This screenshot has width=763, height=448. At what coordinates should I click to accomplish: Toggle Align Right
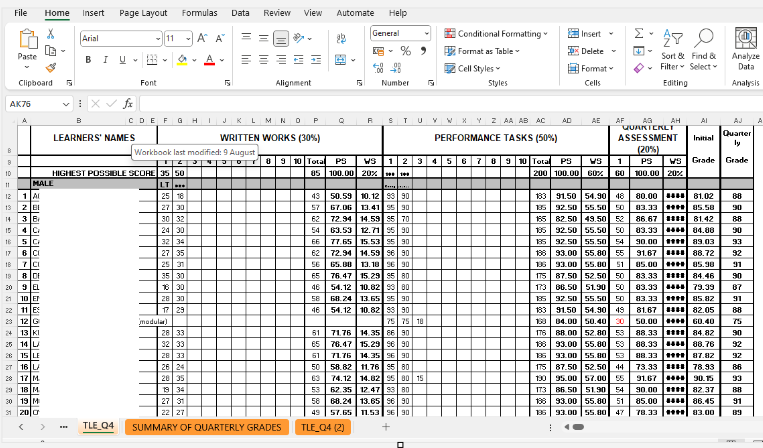point(281,59)
